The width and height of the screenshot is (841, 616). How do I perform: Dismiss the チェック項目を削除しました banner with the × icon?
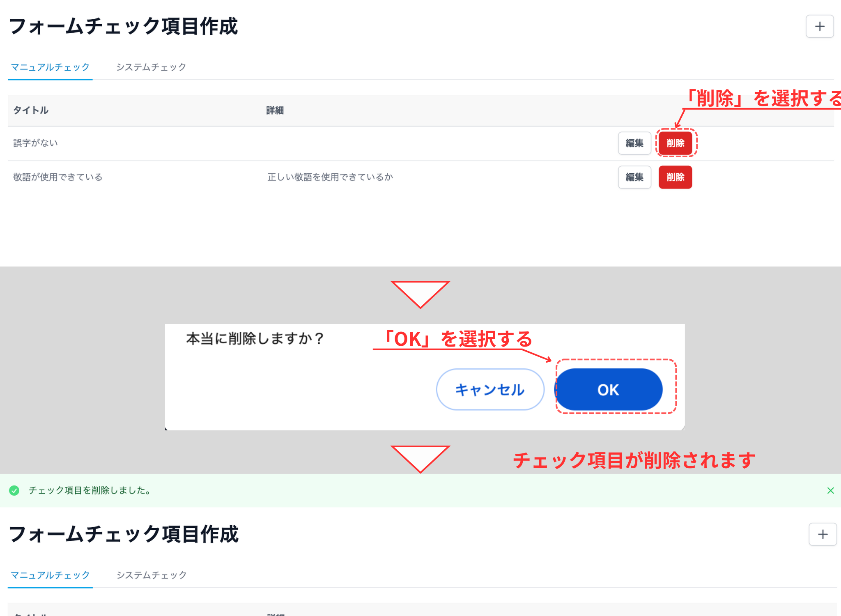[x=830, y=490]
